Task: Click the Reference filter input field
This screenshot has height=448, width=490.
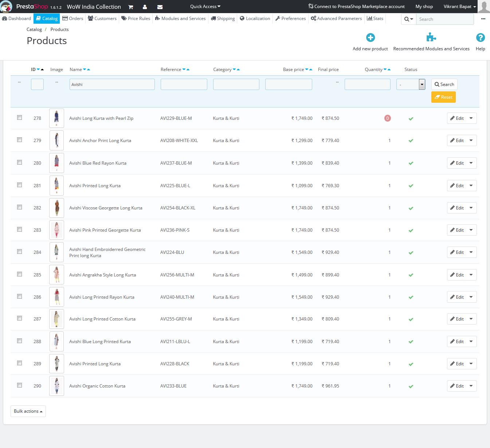Action: [184, 85]
